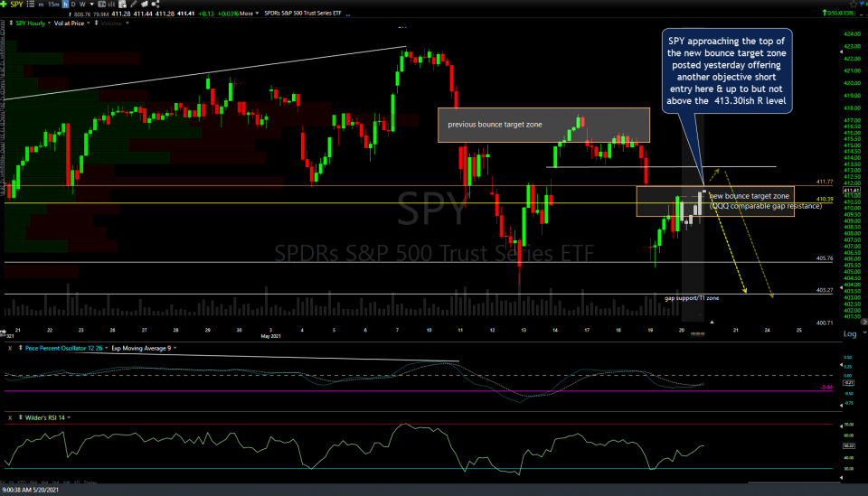868x496 pixels.
Task: Click the 410.39 yellow line price label
Action: coord(825,199)
